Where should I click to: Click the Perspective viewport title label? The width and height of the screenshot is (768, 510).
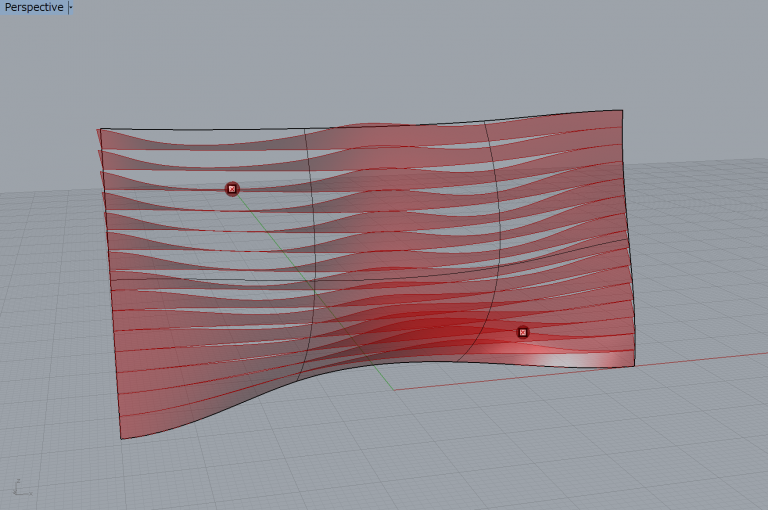pos(33,7)
